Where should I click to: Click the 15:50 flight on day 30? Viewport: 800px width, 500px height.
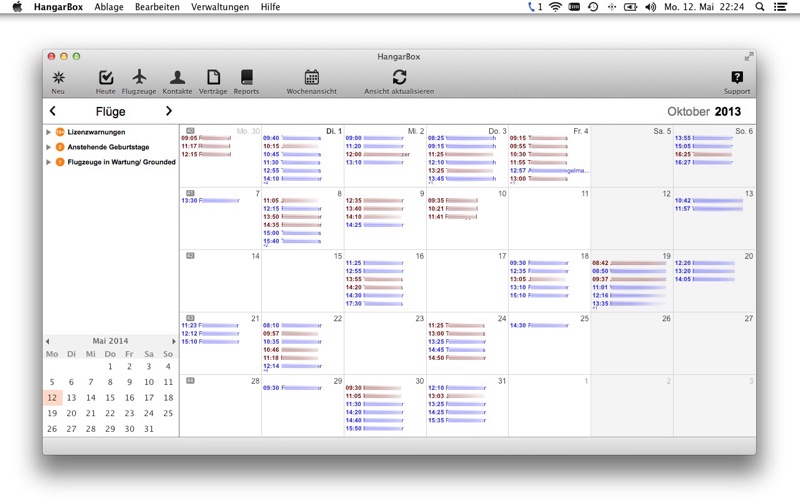point(375,429)
